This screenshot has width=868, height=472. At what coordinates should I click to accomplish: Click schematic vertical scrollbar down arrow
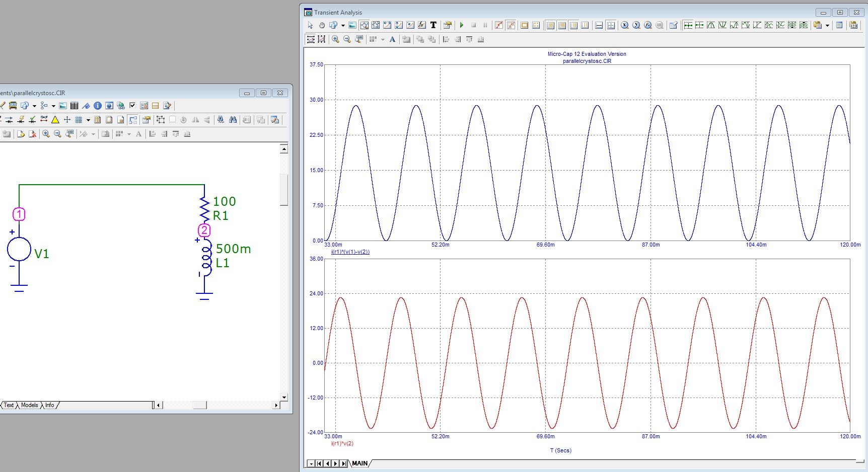[x=284, y=397]
